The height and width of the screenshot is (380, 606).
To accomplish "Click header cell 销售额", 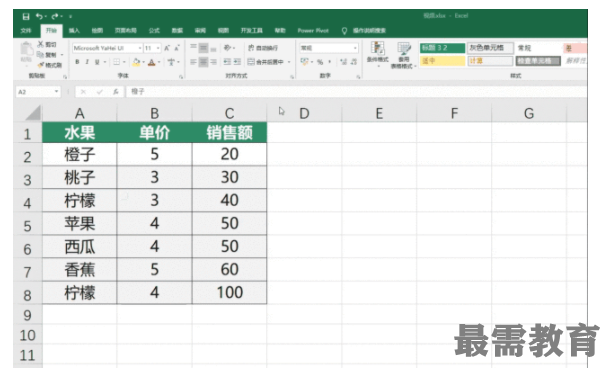I will pyautogui.click(x=229, y=133).
